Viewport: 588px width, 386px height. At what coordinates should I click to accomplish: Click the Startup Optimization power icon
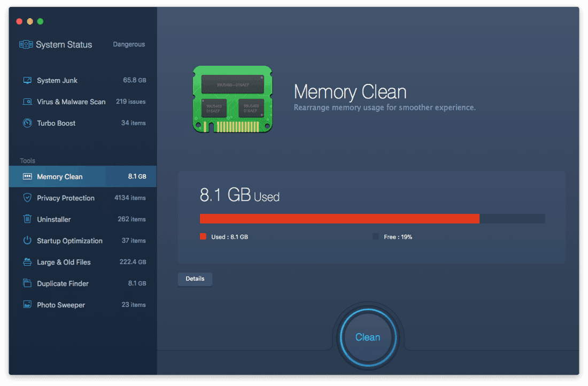pyautogui.click(x=27, y=241)
